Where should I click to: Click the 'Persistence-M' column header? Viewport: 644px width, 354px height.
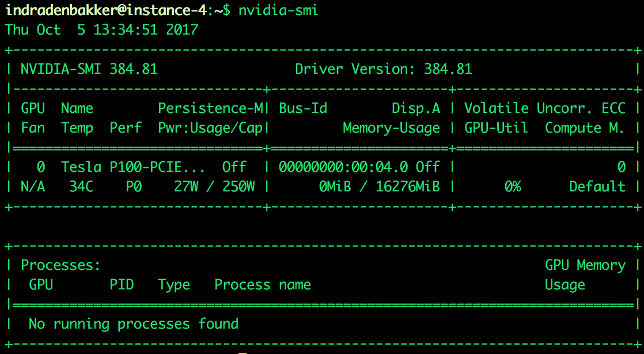pos(211,108)
